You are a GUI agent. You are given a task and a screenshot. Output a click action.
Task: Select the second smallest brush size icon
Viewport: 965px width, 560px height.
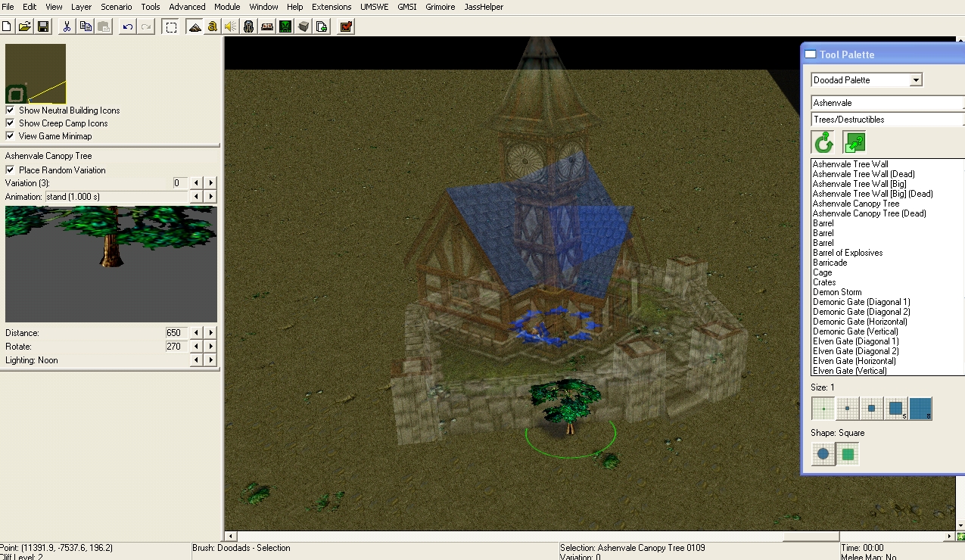pos(847,409)
